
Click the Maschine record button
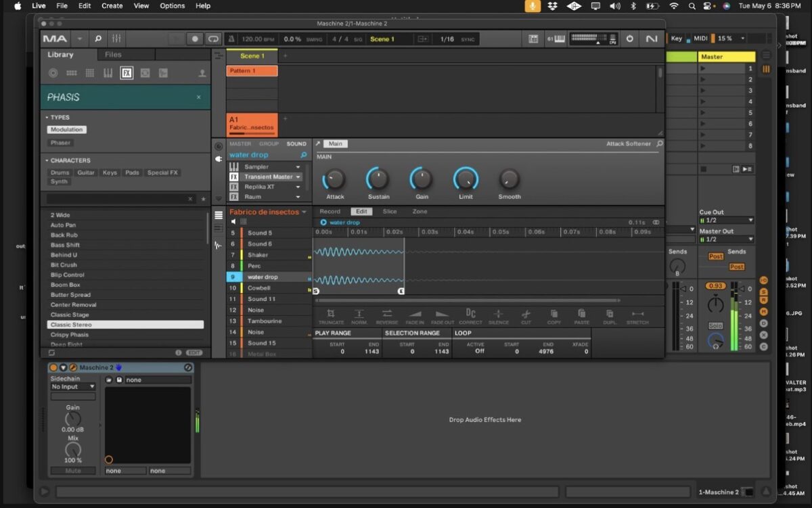coord(195,39)
